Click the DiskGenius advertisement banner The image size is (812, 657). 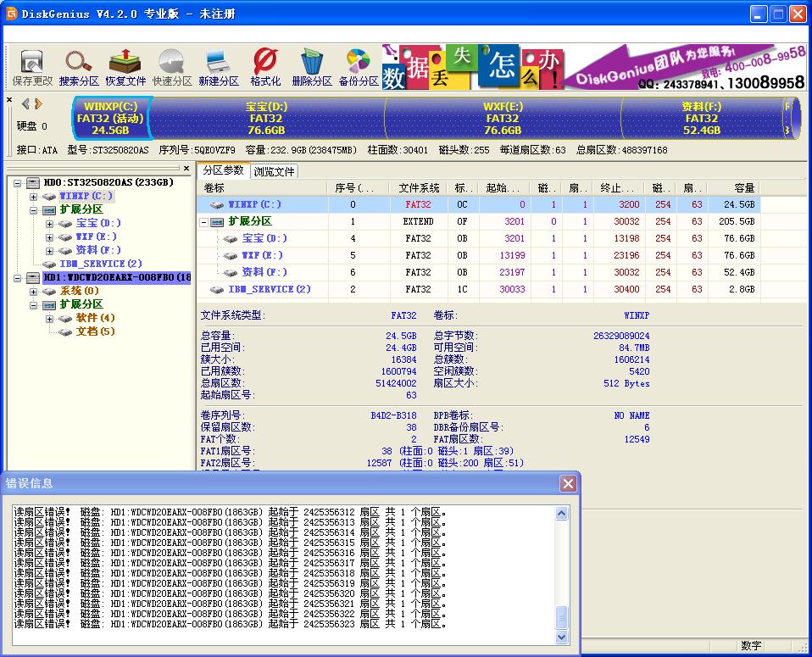point(593,66)
